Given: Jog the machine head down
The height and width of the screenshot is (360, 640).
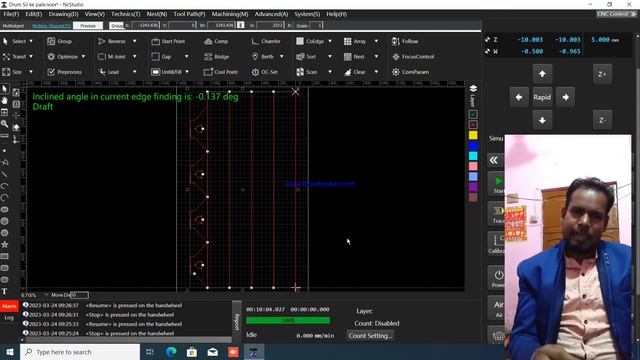Looking at the screenshot, I should 542,120.
